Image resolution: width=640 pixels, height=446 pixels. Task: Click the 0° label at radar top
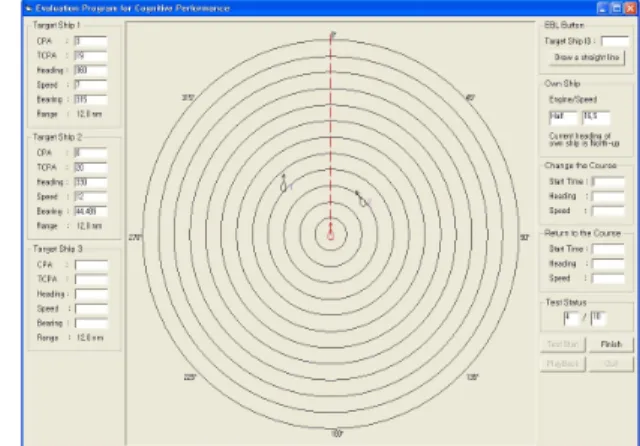[333, 35]
